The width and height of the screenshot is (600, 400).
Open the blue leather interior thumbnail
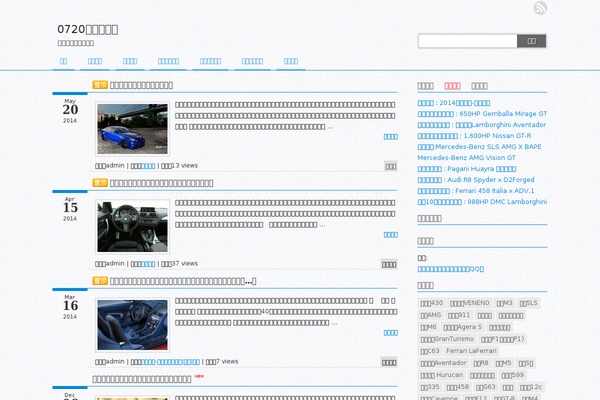pyautogui.click(x=132, y=325)
